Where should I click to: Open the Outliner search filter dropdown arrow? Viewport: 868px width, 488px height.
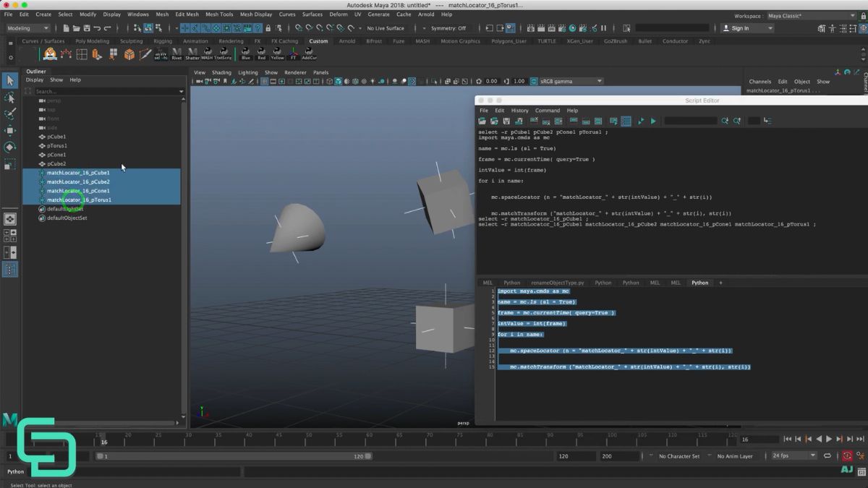[181, 92]
